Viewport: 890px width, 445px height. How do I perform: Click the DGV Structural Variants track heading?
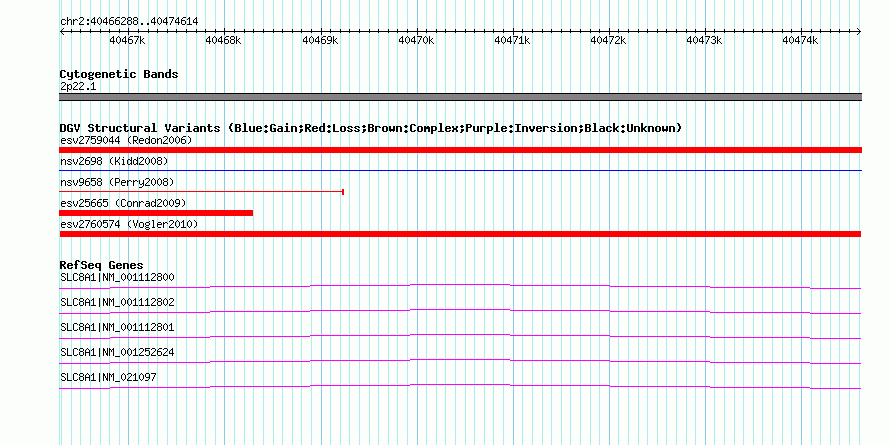(371, 128)
